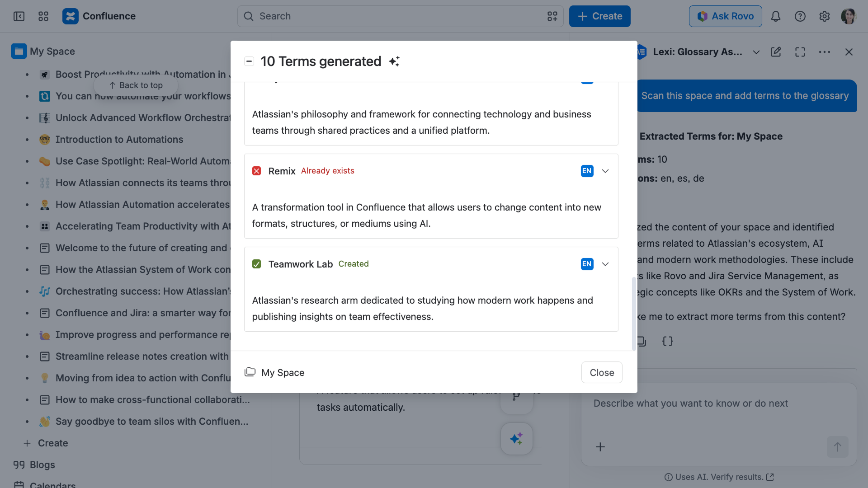Open the Blogs section link
868x488 pixels.
tap(42, 465)
